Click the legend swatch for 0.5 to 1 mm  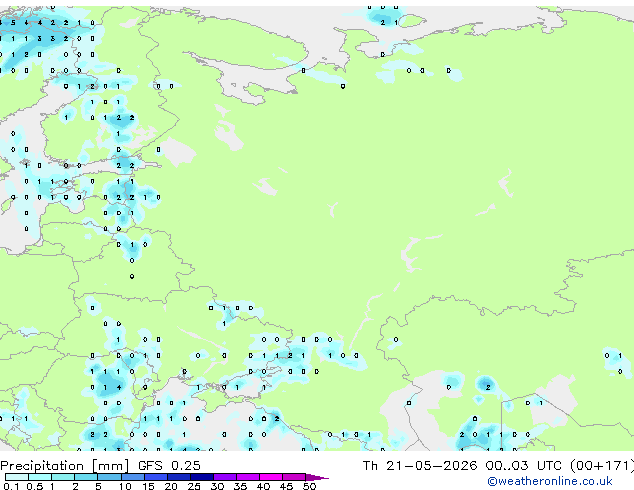tap(40, 477)
